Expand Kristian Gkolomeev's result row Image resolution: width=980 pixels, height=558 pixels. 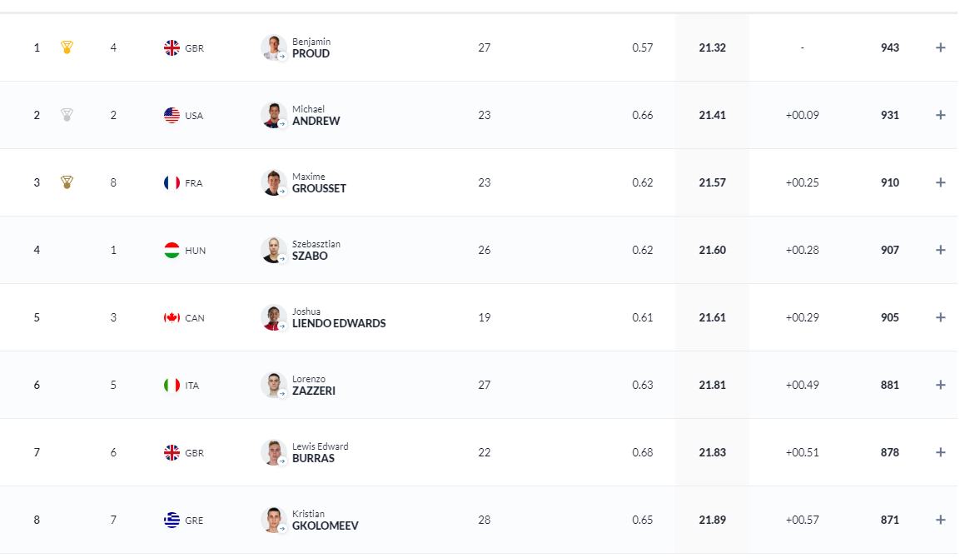940,520
